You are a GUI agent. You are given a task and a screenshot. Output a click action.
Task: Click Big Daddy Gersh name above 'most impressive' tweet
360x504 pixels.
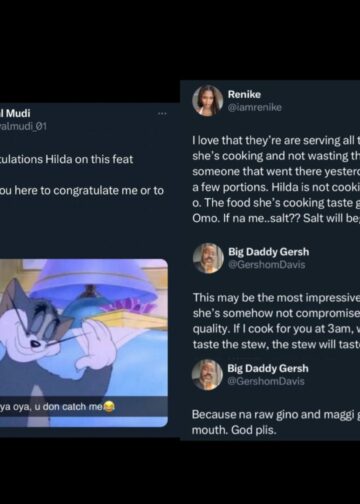pyautogui.click(x=269, y=252)
